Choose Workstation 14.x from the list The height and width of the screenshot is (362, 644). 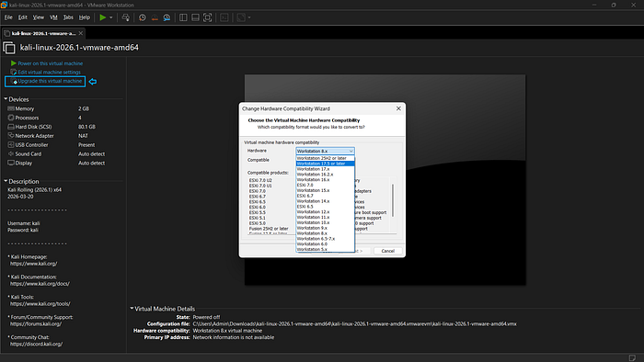coord(325,201)
